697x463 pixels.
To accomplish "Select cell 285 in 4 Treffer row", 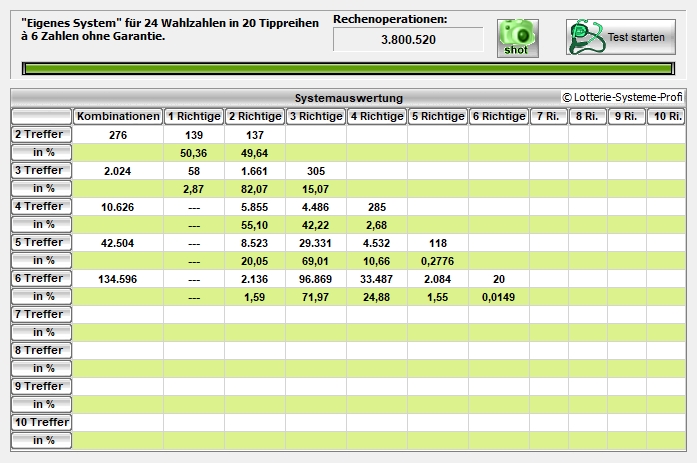I will [377, 207].
